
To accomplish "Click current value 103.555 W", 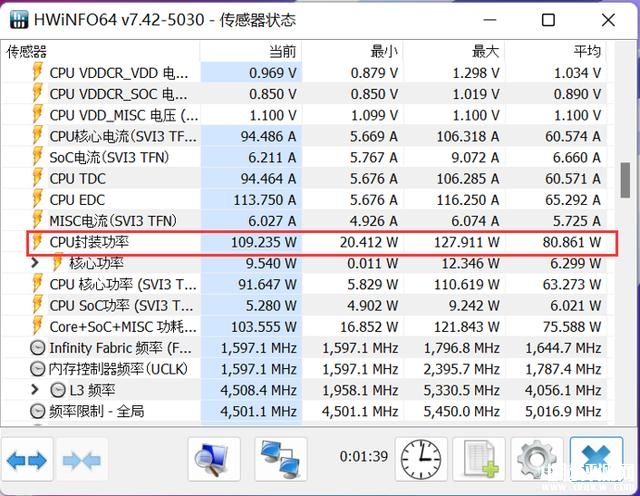I will click(264, 327).
